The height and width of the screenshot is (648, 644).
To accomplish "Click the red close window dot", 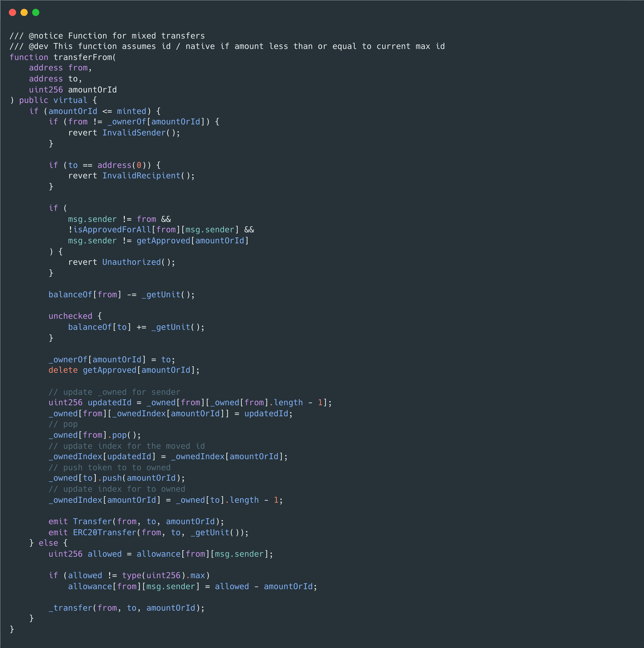I will pyautogui.click(x=13, y=13).
